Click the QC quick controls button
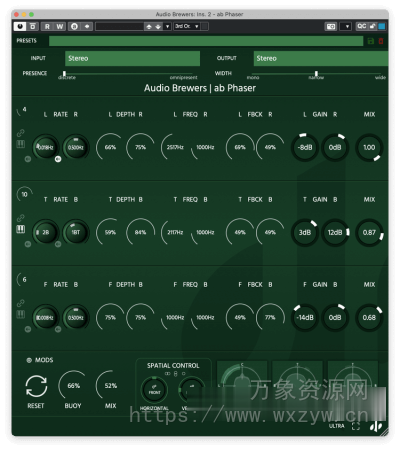 coord(361,26)
